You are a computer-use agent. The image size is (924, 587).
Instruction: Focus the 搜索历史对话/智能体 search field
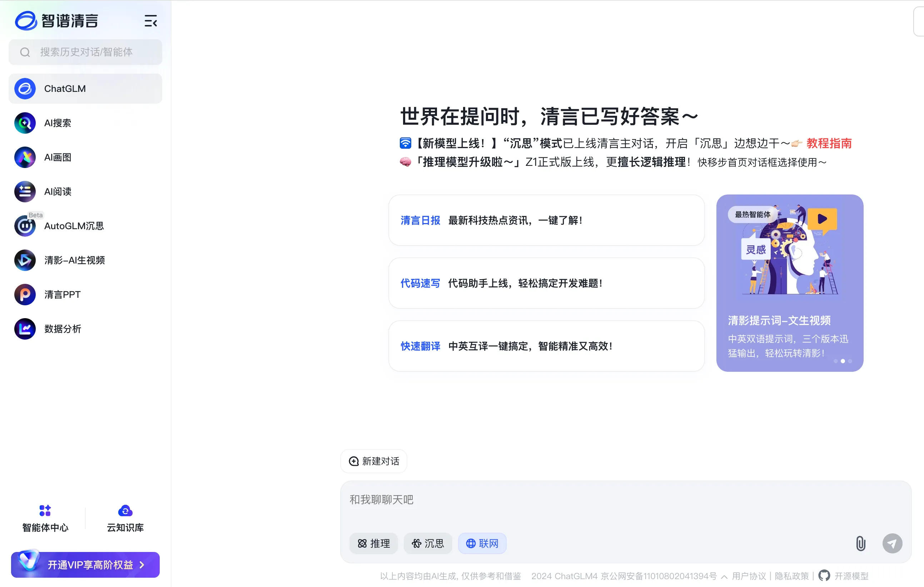[x=85, y=52]
